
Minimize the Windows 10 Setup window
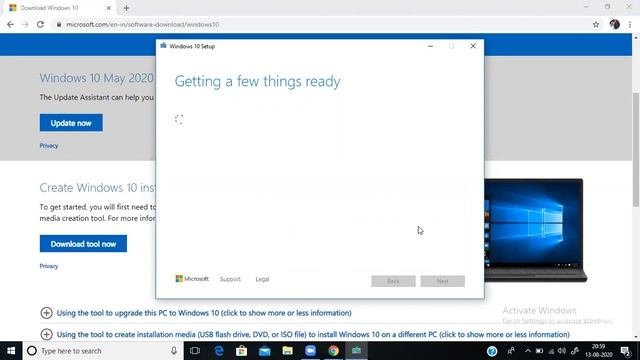[x=430, y=46]
